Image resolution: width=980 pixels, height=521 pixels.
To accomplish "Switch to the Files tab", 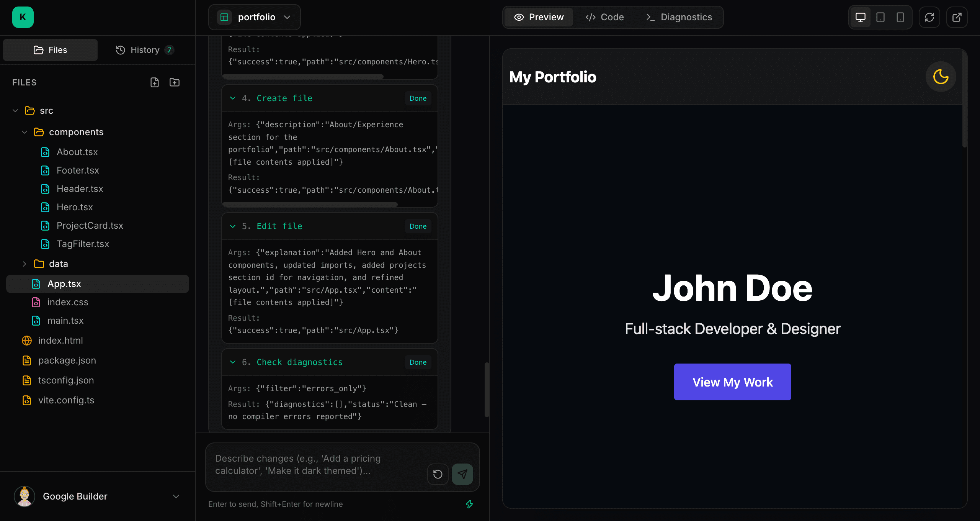I will (50, 50).
